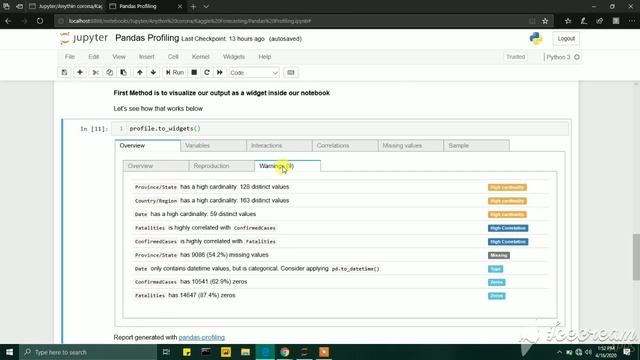This screenshot has width=640, height=360.
Task: Click the pd.to_datetime() code text
Action: [356, 269]
